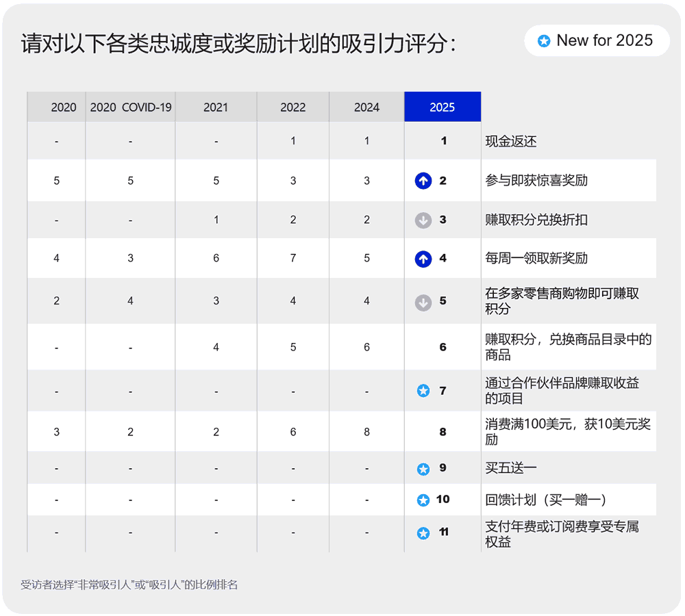Click the star icon beside rank 7
This screenshot has width=685, height=616.
tap(423, 390)
